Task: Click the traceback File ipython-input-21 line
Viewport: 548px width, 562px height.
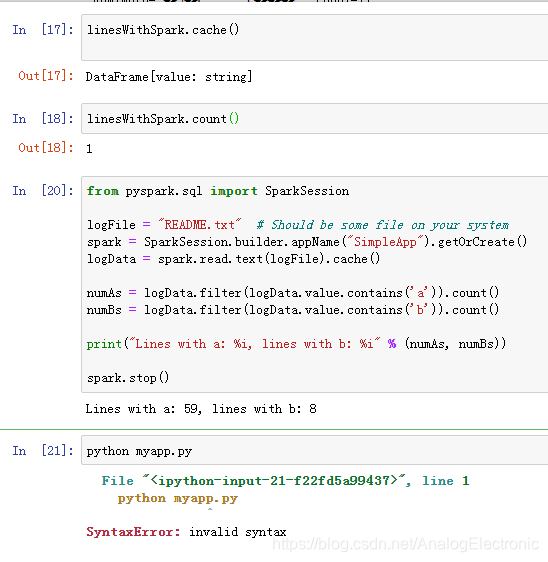Action: point(285,480)
